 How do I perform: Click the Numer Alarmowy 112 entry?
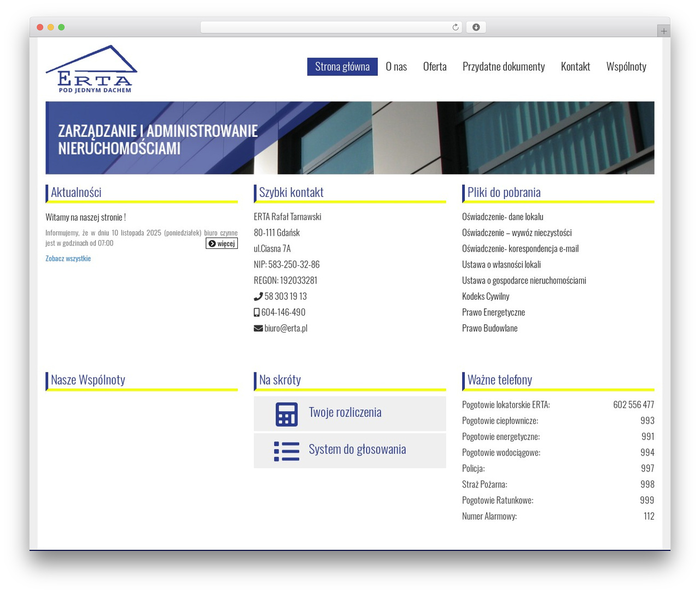click(558, 516)
